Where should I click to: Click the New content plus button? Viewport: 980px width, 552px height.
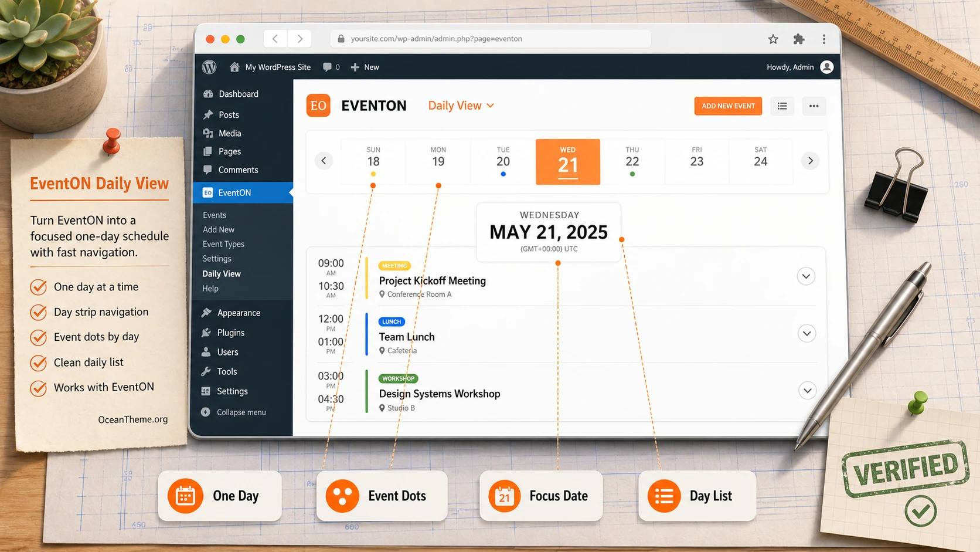[x=365, y=67]
